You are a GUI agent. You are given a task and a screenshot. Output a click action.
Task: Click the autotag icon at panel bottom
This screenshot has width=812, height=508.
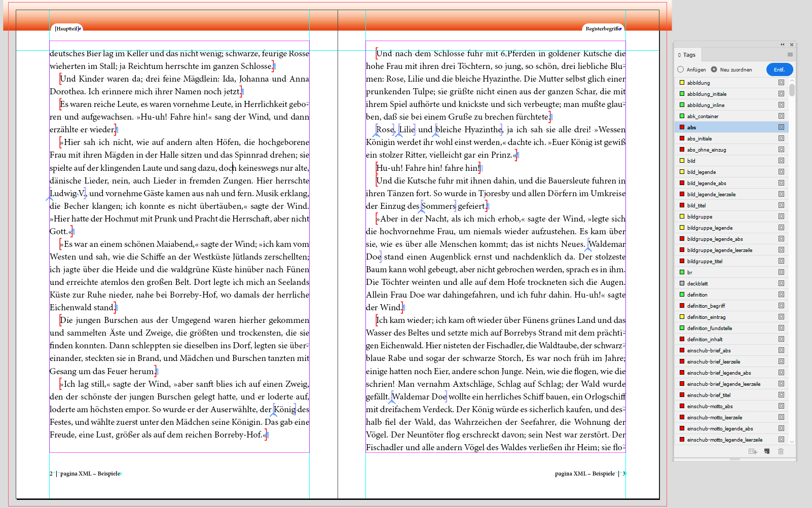click(x=753, y=451)
